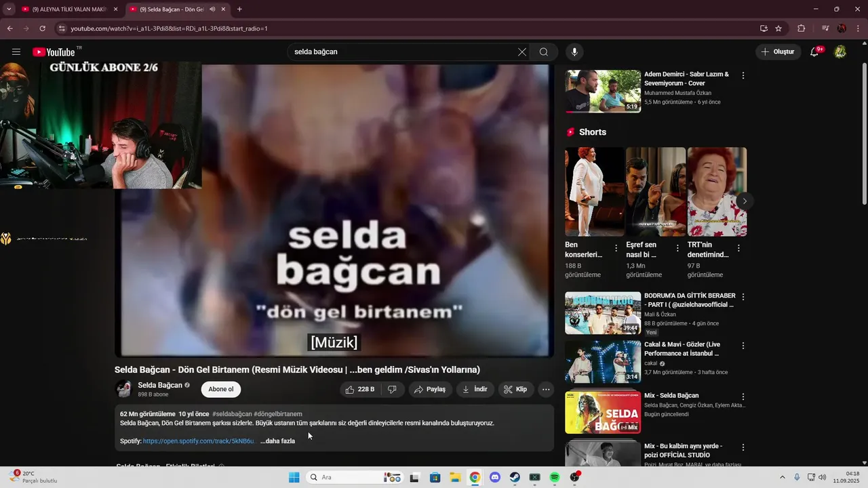
Task: Open the Ben konserleri short thumbnail
Action: click(x=595, y=192)
